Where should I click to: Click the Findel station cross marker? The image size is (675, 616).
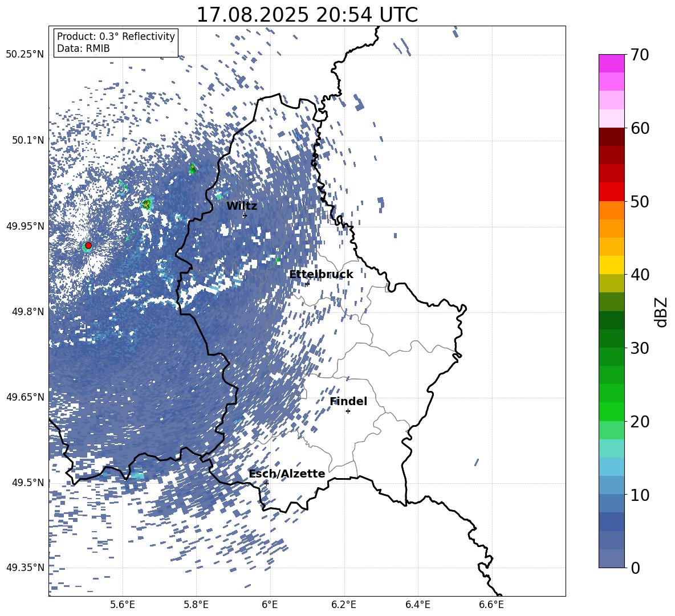click(348, 411)
